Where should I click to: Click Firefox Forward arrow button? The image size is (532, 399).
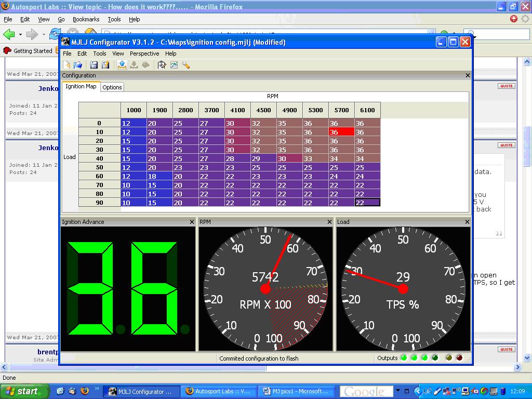point(32,34)
